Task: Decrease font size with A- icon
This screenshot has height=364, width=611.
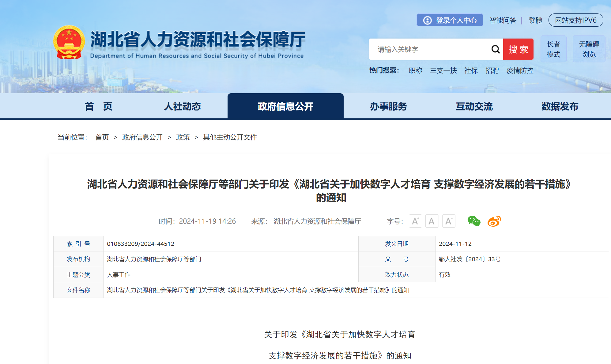Action: point(449,221)
